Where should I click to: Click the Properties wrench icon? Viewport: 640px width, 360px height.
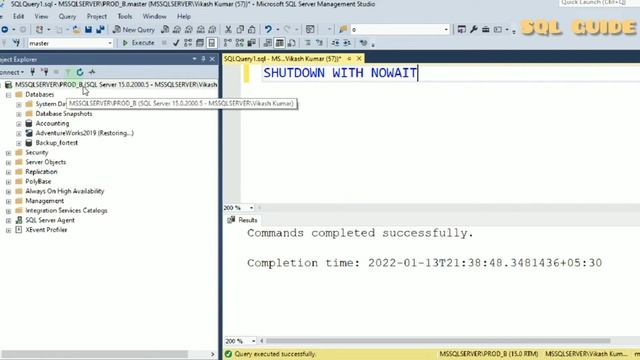(473, 29)
